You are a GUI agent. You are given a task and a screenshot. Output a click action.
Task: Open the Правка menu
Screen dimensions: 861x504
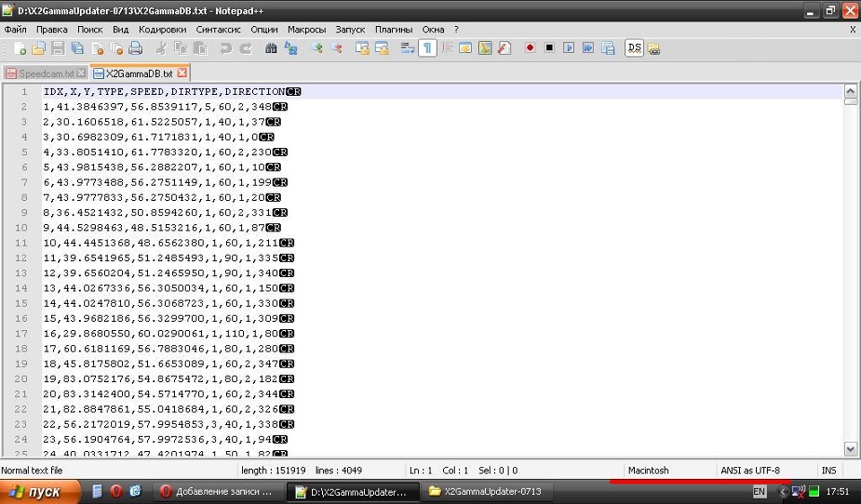(52, 30)
